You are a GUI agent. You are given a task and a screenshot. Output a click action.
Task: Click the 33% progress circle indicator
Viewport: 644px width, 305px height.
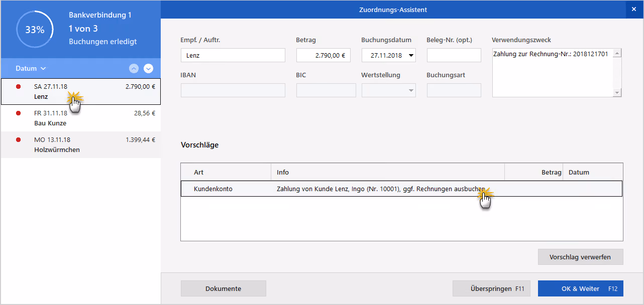coord(35,30)
